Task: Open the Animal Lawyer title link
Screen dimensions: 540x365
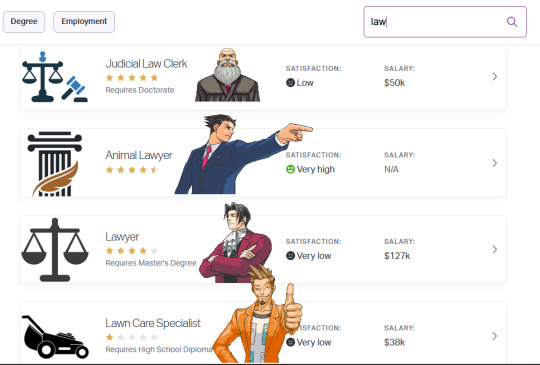Action: pyautogui.click(x=139, y=155)
